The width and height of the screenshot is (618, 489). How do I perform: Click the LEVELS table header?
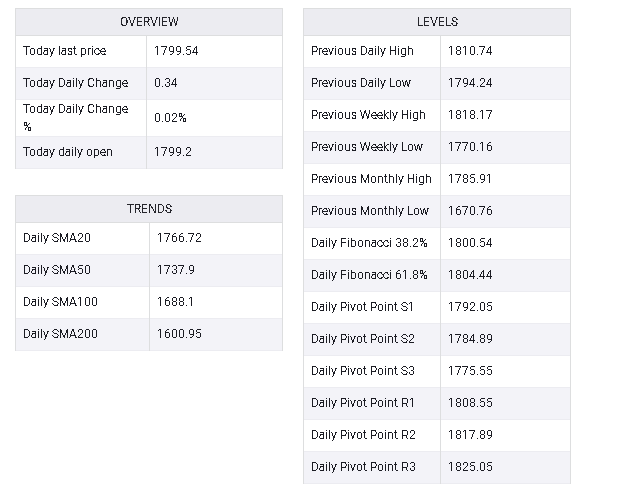pos(437,22)
